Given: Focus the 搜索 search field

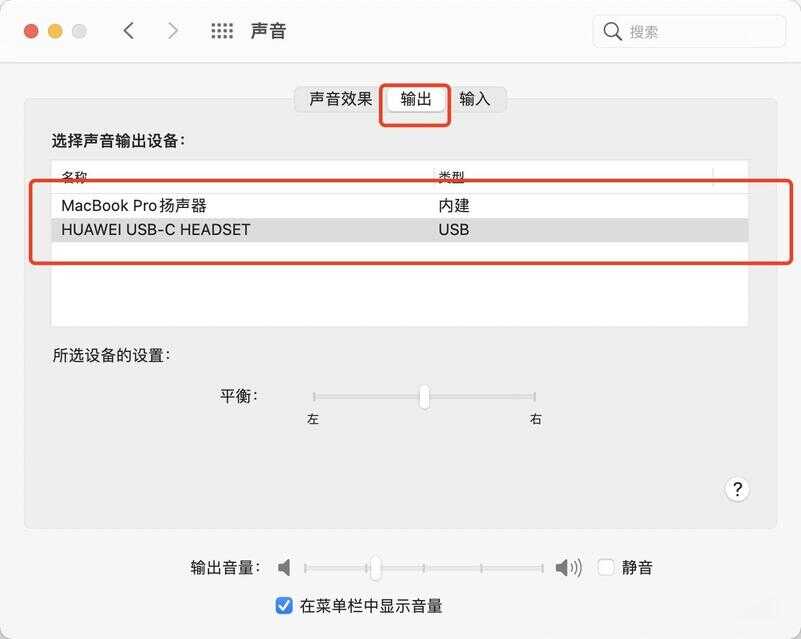Looking at the screenshot, I should pyautogui.click(x=689, y=32).
